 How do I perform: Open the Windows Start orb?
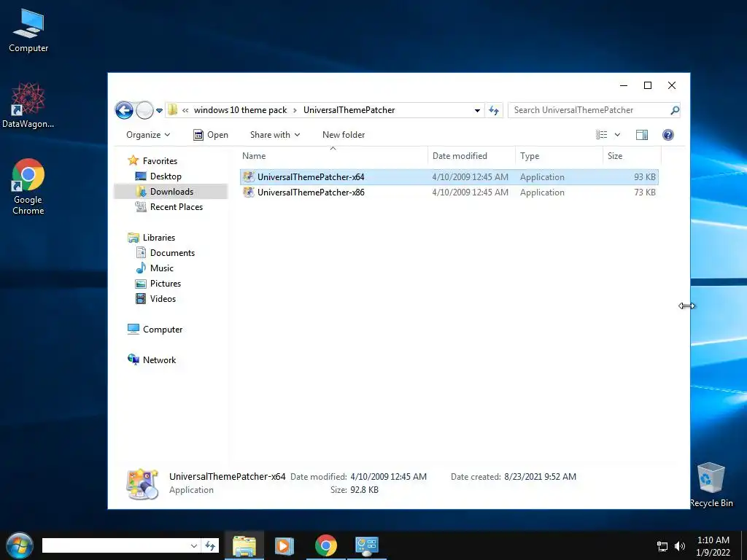point(20,545)
